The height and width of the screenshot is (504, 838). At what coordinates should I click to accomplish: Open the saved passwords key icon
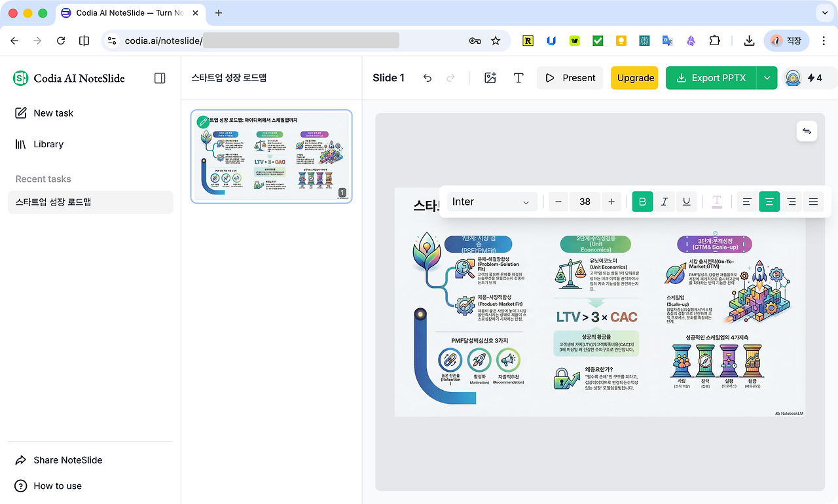click(x=475, y=41)
